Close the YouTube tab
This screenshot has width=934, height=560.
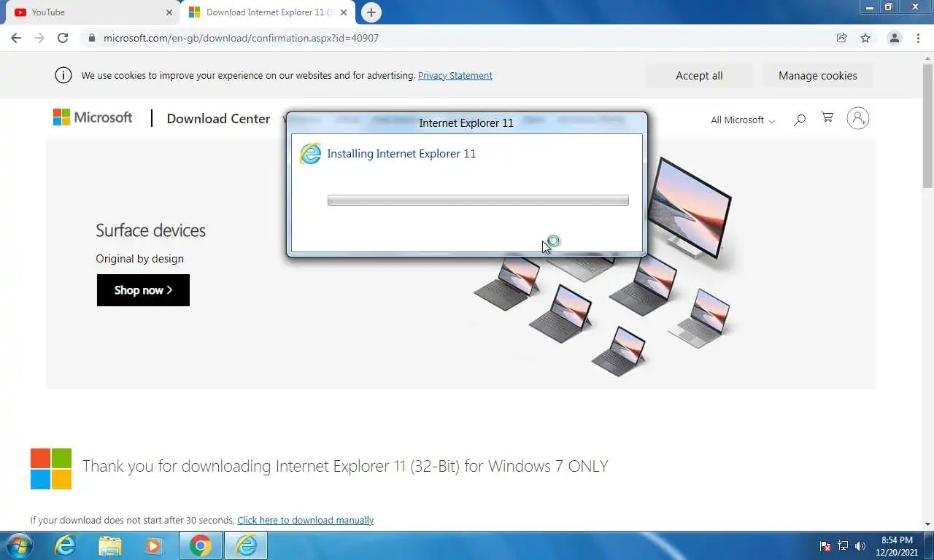pos(169,12)
